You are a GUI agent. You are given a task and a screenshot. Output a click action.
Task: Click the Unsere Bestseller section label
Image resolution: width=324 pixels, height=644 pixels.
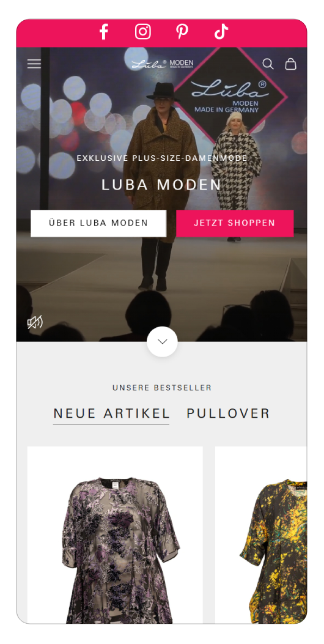click(162, 388)
